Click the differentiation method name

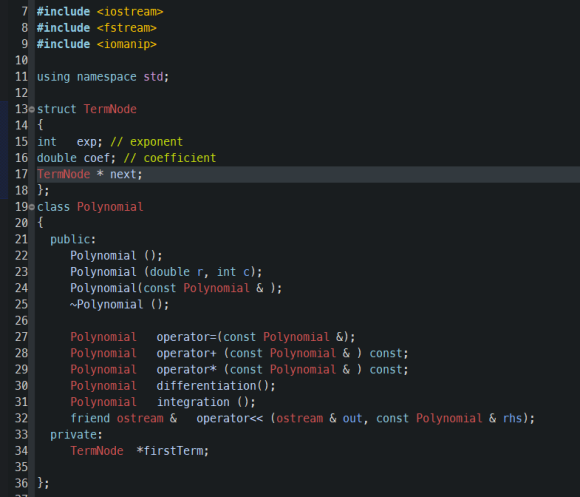pos(206,386)
